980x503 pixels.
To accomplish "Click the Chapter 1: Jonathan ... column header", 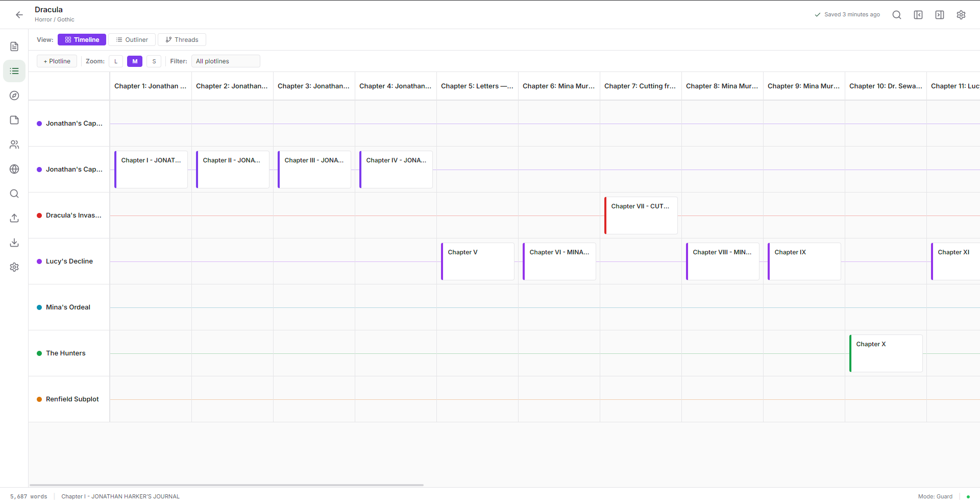I will coord(151,86).
